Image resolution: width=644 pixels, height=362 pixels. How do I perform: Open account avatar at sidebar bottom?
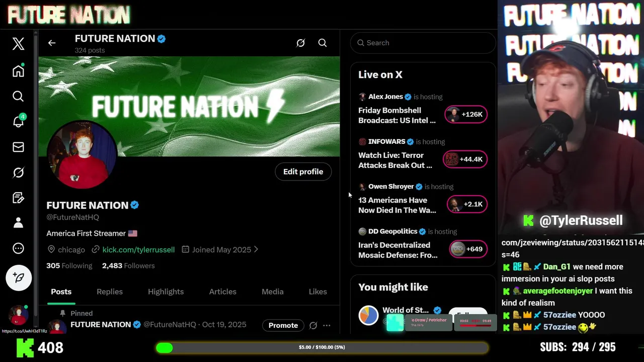click(18, 315)
